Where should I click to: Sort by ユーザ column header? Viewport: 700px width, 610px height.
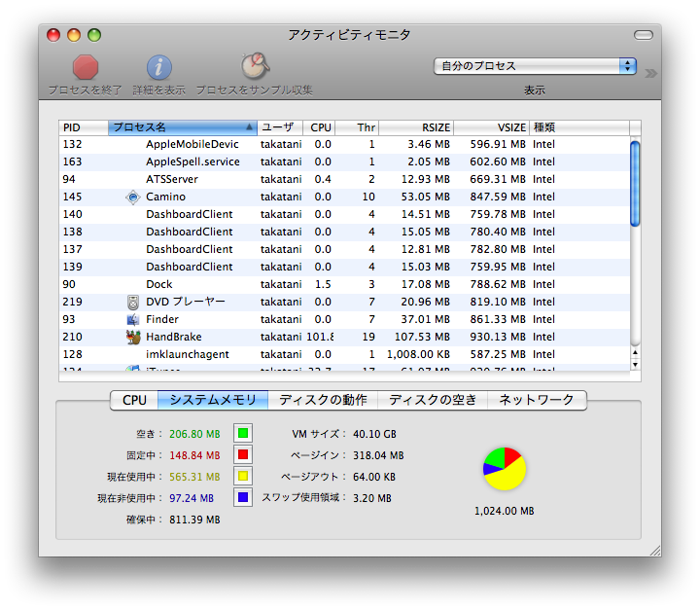point(280,127)
